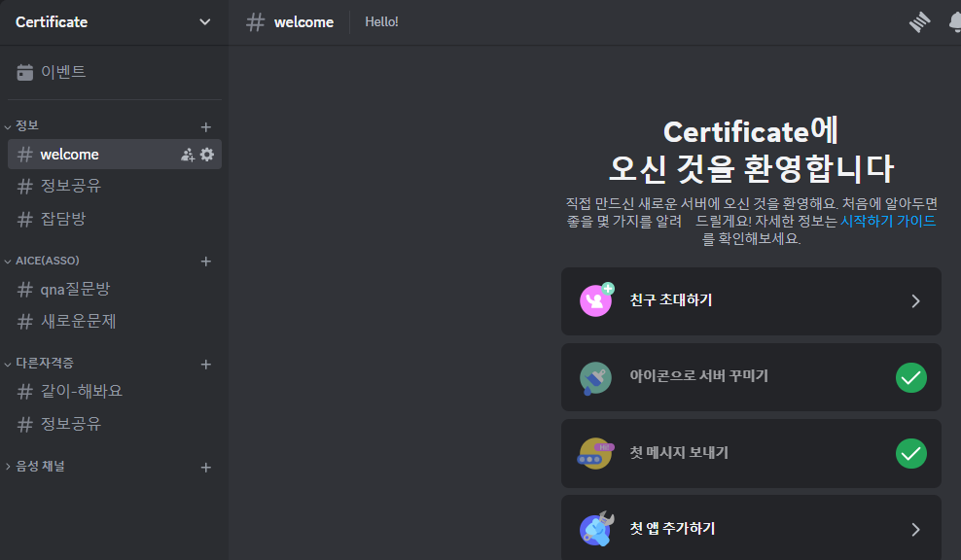Viewport: 961px width, 560px height.
Task: Click the pink invite friend icon
Action: pyautogui.click(x=596, y=299)
